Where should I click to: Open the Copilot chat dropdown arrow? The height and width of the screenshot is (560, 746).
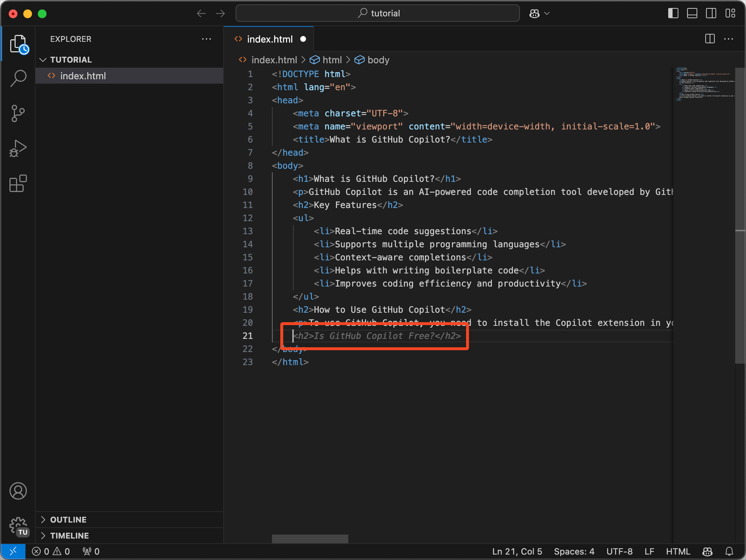[547, 13]
